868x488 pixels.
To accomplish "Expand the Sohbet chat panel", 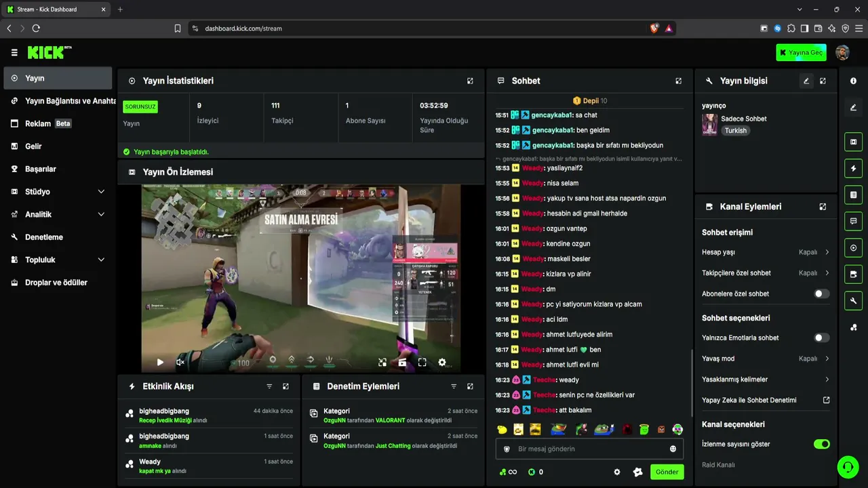I will [x=678, y=81].
